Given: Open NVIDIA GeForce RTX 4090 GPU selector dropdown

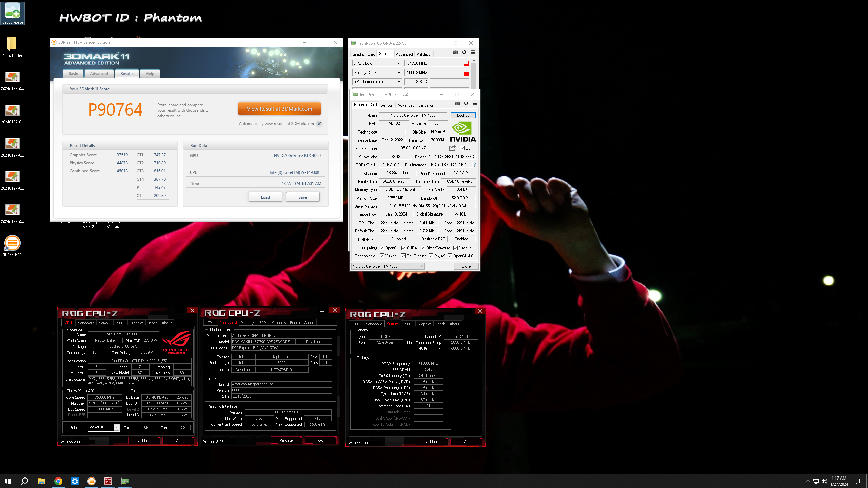Looking at the screenshot, I should point(388,266).
